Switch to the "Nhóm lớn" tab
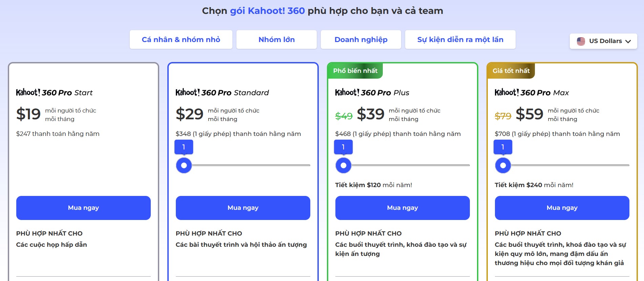This screenshot has width=644, height=281. (x=276, y=40)
